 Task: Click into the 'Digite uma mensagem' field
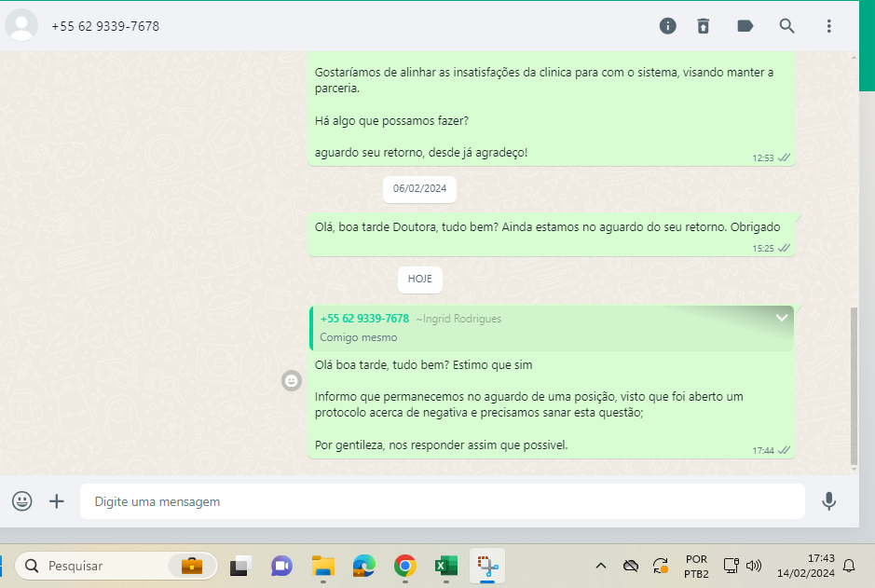click(442, 501)
